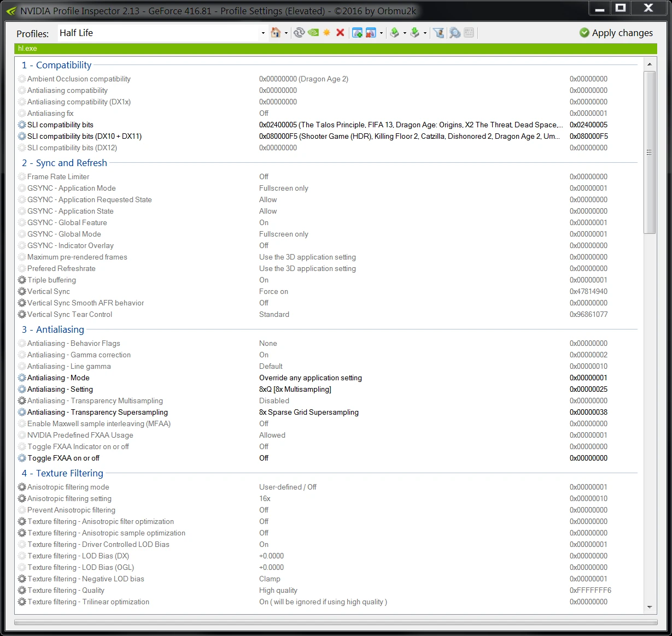This screenshot has height=636, width=672.
Task: Click the green checkmark beside Apply changes
Action: coord(584,33)
